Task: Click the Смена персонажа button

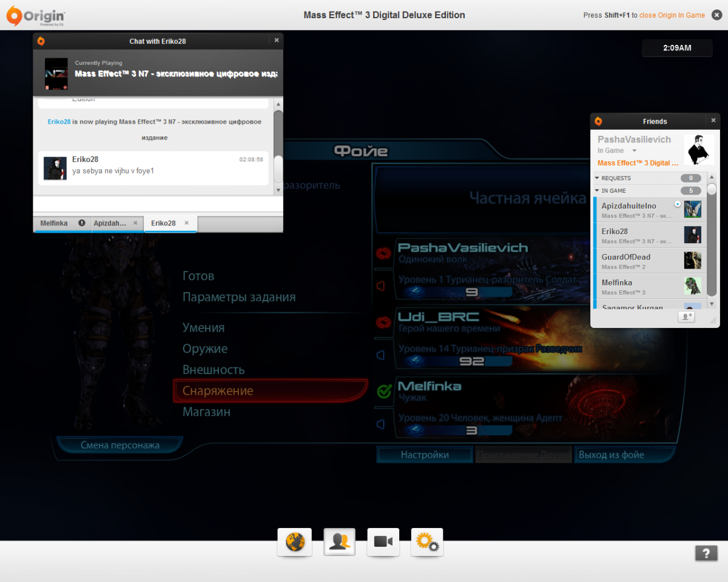Action: click(x=120, y=445)
